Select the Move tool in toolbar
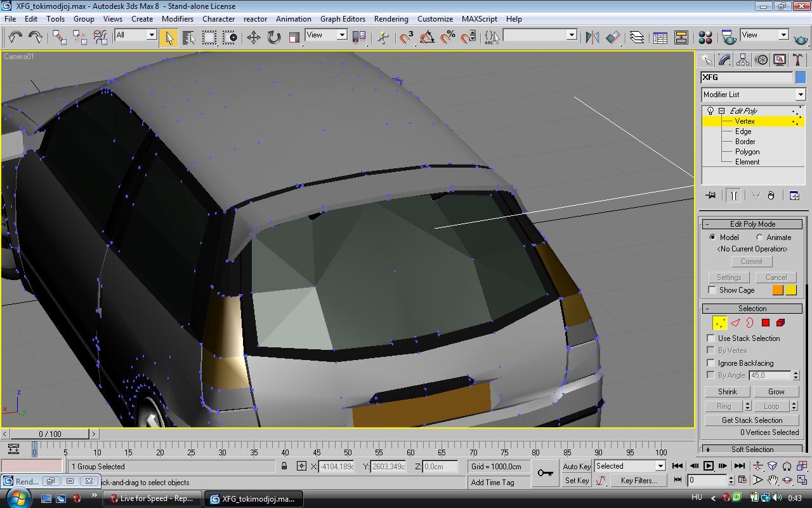812x508 pixels. [253, 37]
